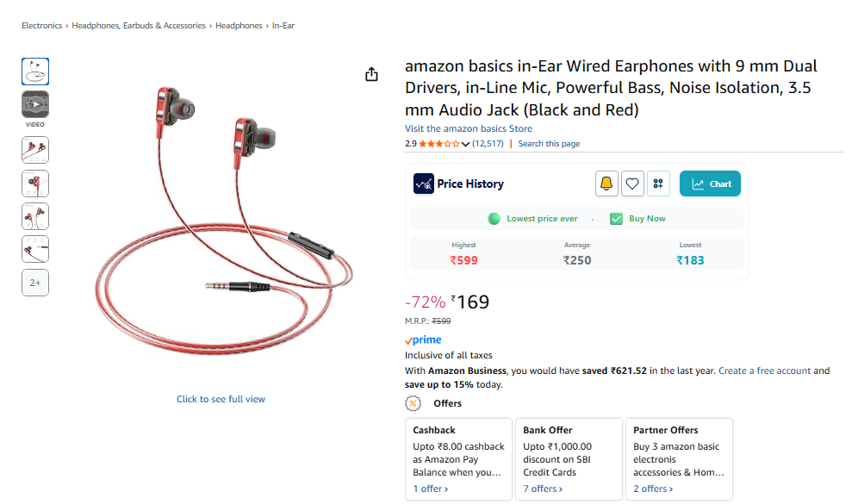Go to Electronics breadcrumb category
This screenshot has width=858, height=504.
point(41,26)
